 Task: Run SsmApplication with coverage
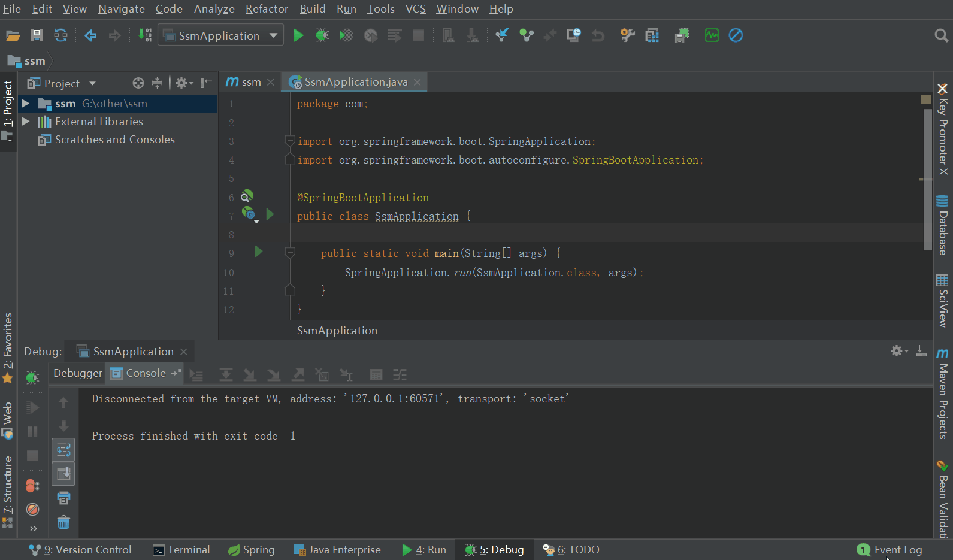[346, 35]
